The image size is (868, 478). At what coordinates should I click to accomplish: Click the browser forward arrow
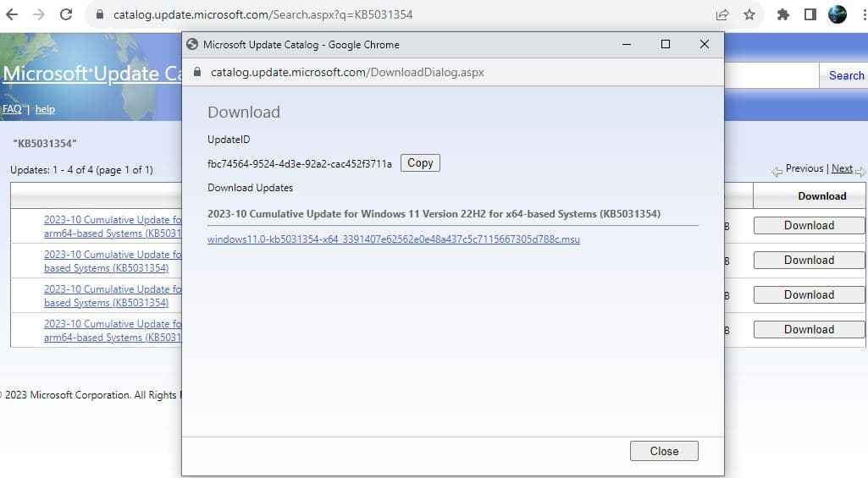coord(39,14)
